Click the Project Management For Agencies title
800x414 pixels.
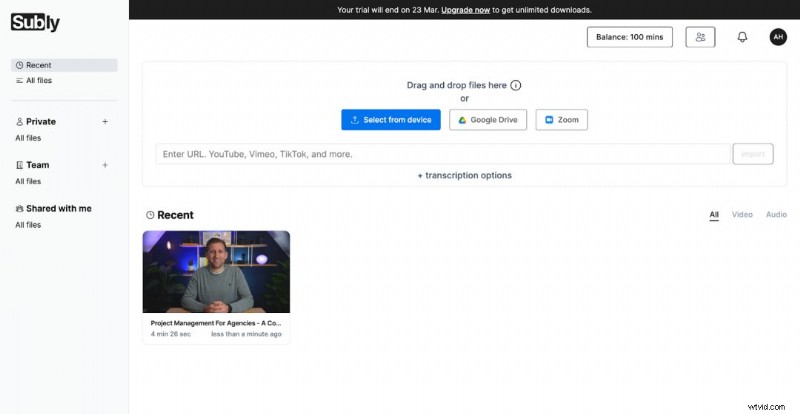coord(216,323)
